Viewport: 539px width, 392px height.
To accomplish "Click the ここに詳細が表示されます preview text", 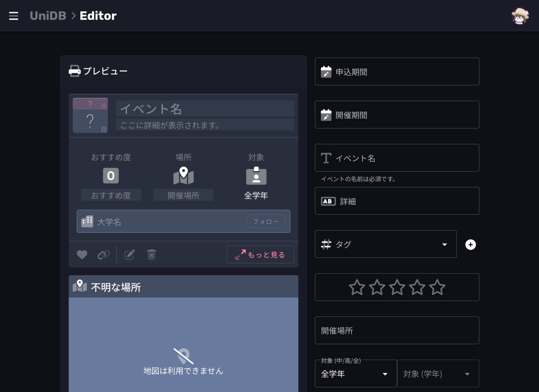I will click(x=205, y=125).
